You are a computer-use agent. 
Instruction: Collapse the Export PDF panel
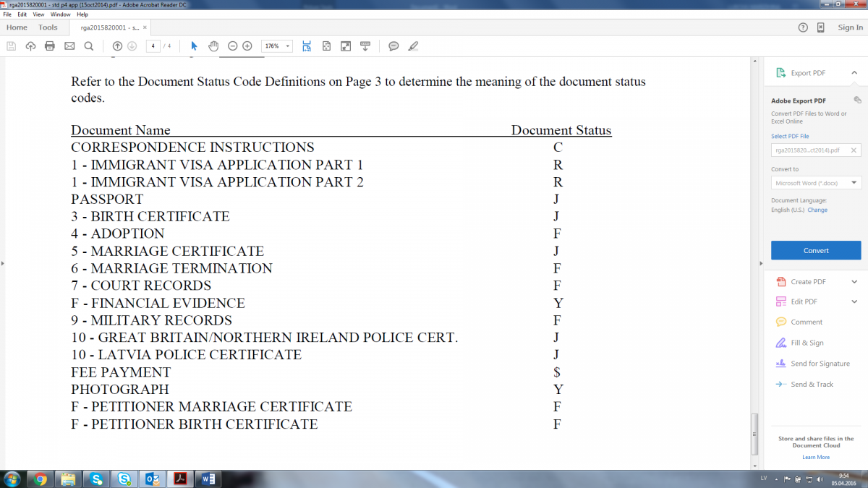(x=854, y=73)
